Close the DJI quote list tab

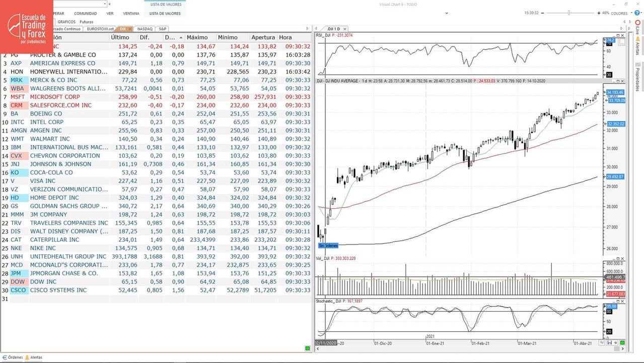pyautogui.click(x=130, y=29)
